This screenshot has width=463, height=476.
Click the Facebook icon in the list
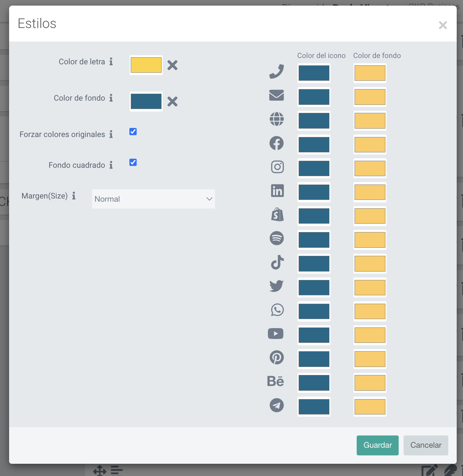point(277,143)
